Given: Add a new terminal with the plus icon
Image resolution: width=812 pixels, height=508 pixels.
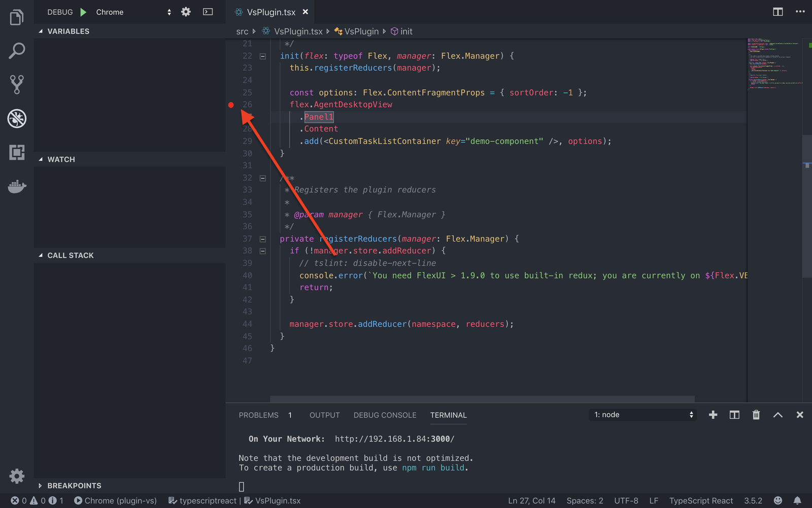Looking at the screenshot, I should pyautogui.click(x=713, y=415).
